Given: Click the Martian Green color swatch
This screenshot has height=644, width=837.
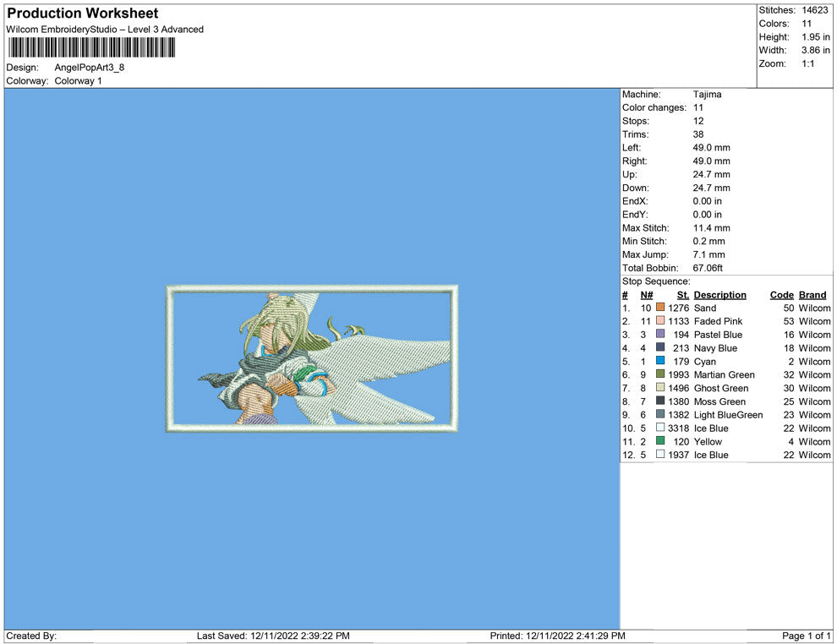Looking at the screenshot, I should 660,374.
